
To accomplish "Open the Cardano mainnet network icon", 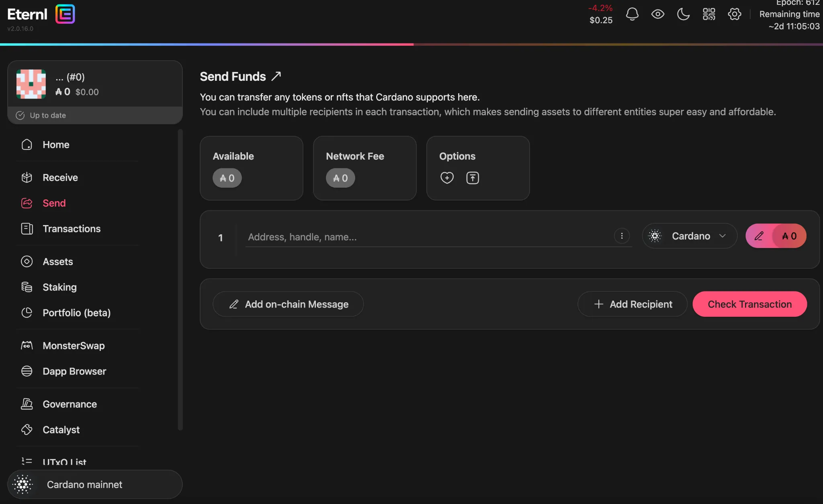I will pos(23,484).
